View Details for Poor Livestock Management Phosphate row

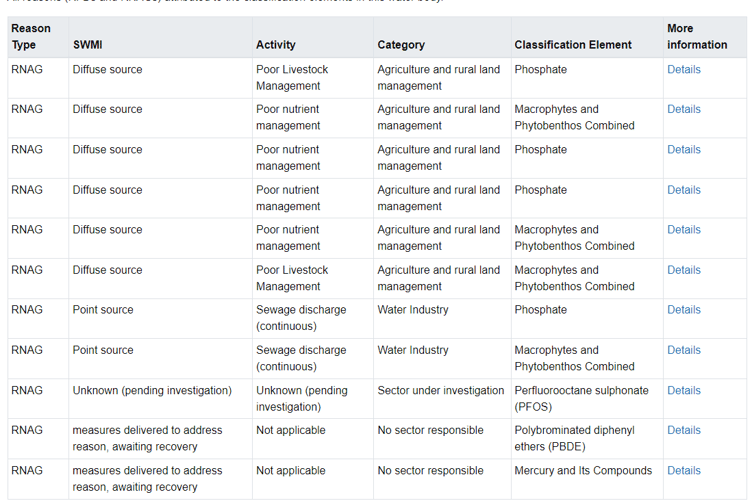[683, 69]
